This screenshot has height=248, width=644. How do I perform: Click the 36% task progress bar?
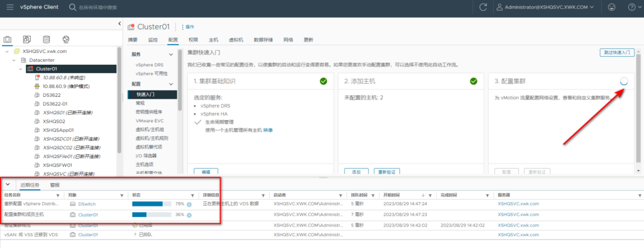[152, 215]
